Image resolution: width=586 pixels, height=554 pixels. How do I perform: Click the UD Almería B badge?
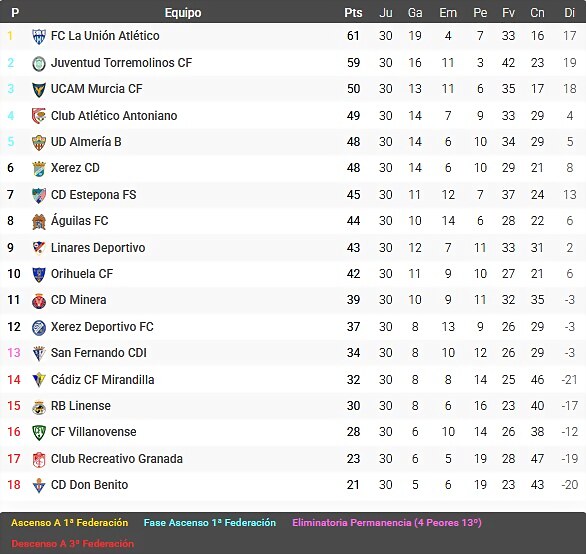(39, 143)
